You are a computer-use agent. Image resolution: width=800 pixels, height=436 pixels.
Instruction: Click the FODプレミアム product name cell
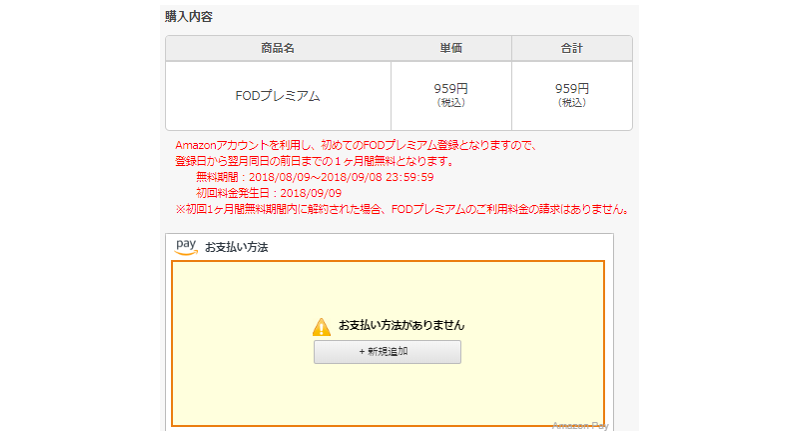[278, 96]
